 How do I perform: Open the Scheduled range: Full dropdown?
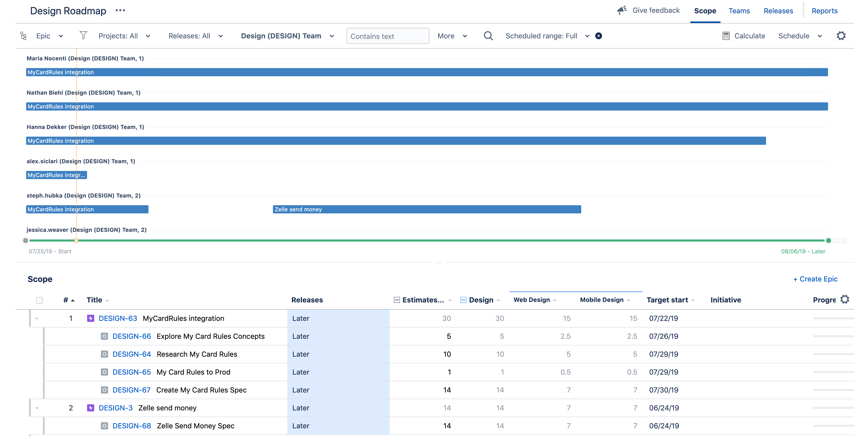click(x=547, y=36)
